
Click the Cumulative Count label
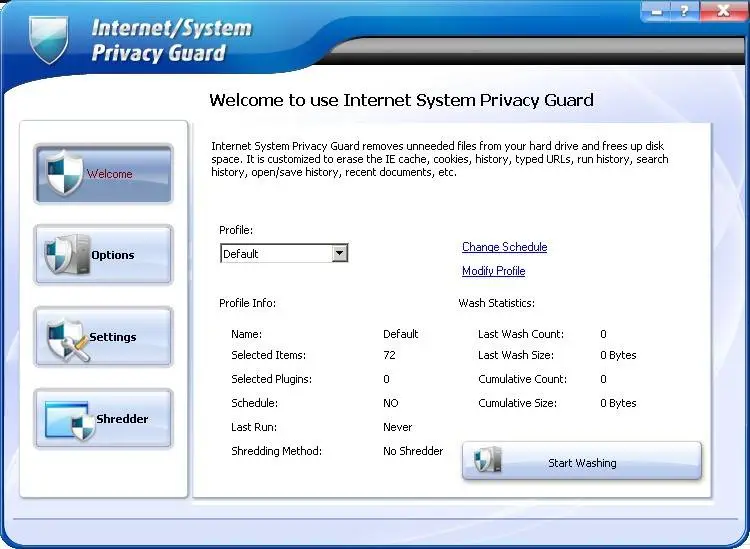522,379
